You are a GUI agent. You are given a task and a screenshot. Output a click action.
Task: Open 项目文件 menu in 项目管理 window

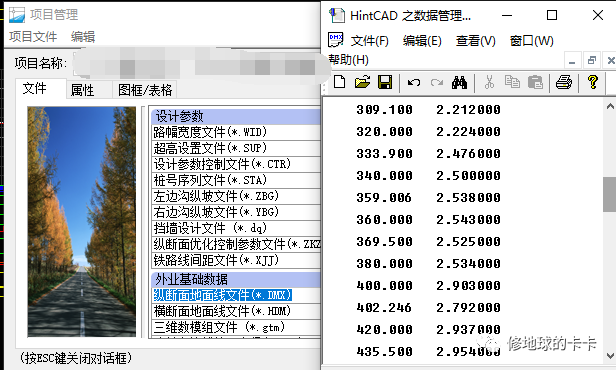coord(33,37)
